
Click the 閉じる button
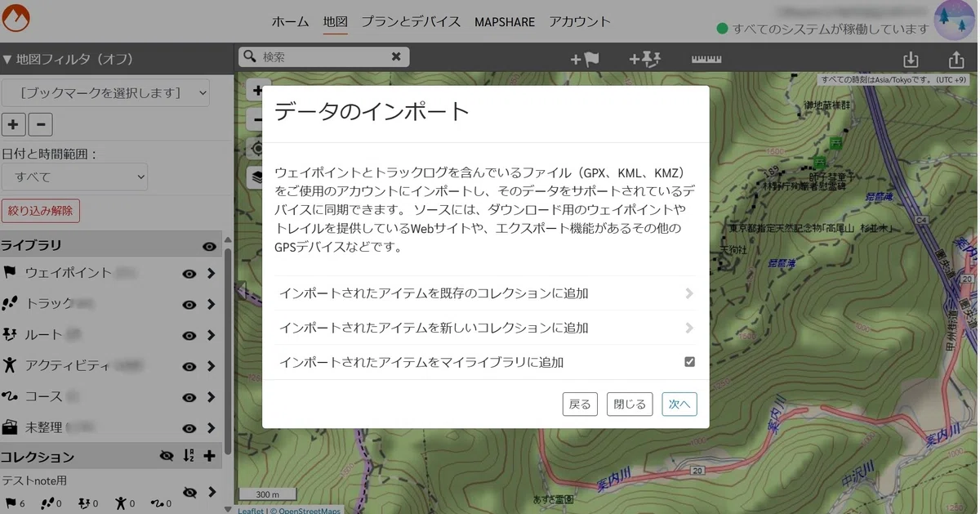630,404
